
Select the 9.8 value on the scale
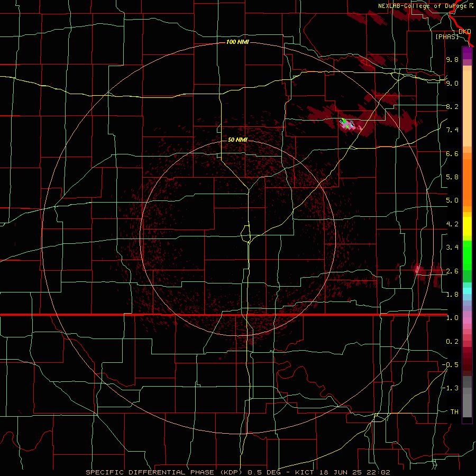pos(452,59)
